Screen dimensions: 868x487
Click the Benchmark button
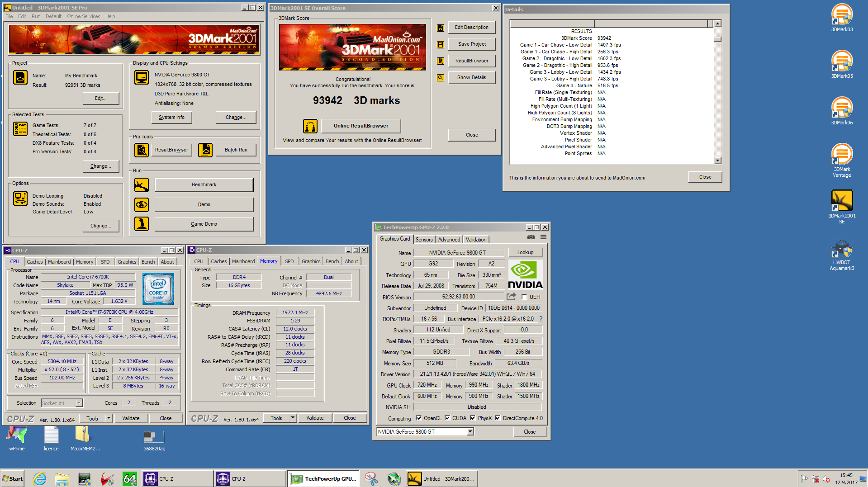point(204,185)
